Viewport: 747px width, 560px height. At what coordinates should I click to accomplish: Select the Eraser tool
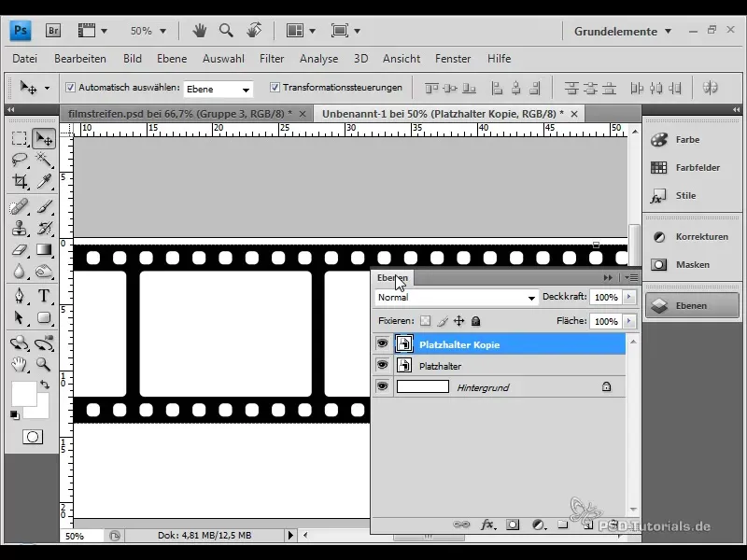[x=19, y=250]
